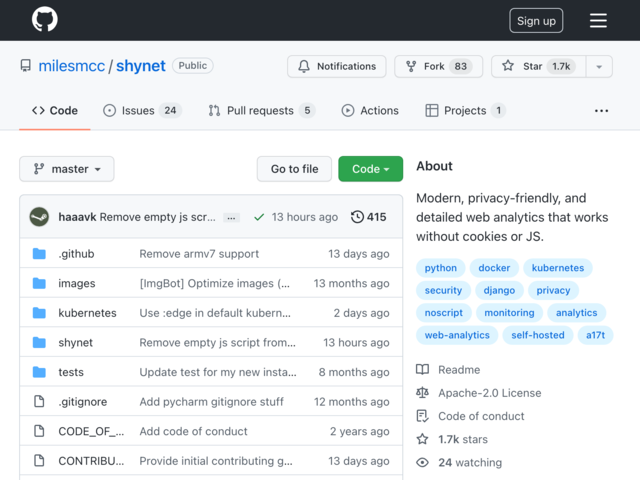The image size is (640, 480).
Task: Open the master branch dropdown
Action: pos(67,169)
